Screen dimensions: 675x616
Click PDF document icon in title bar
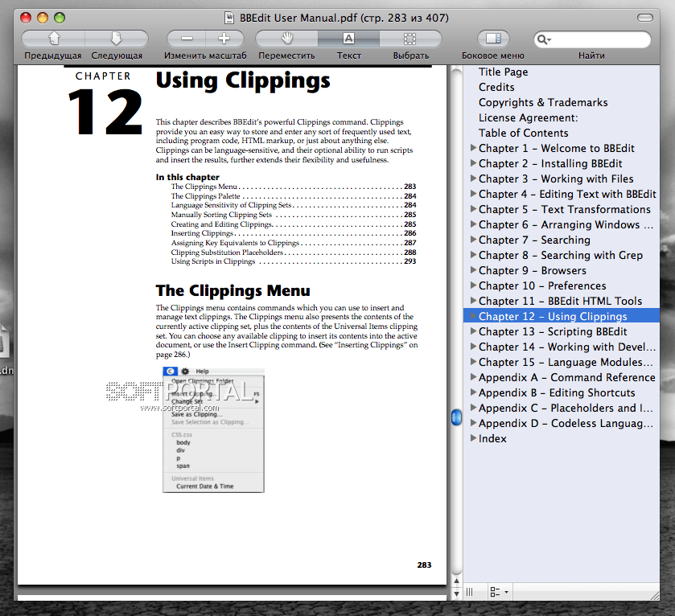(230, 18)
